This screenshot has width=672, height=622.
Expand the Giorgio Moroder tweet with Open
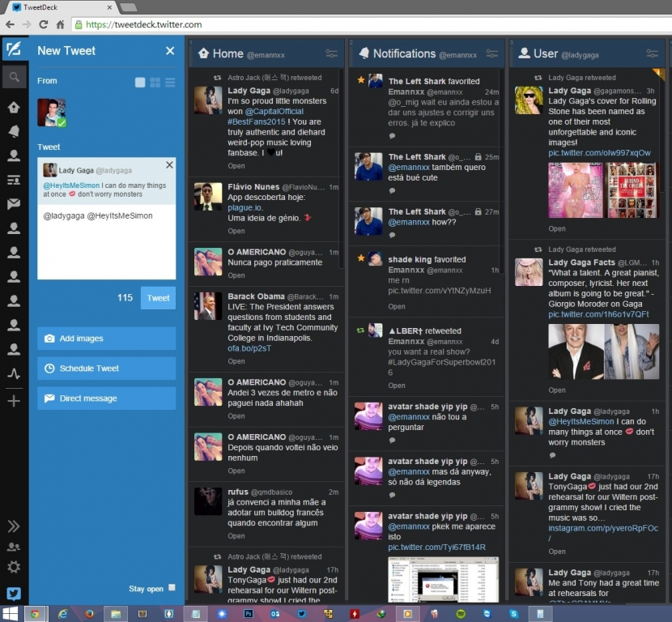(x=557, y=390)
